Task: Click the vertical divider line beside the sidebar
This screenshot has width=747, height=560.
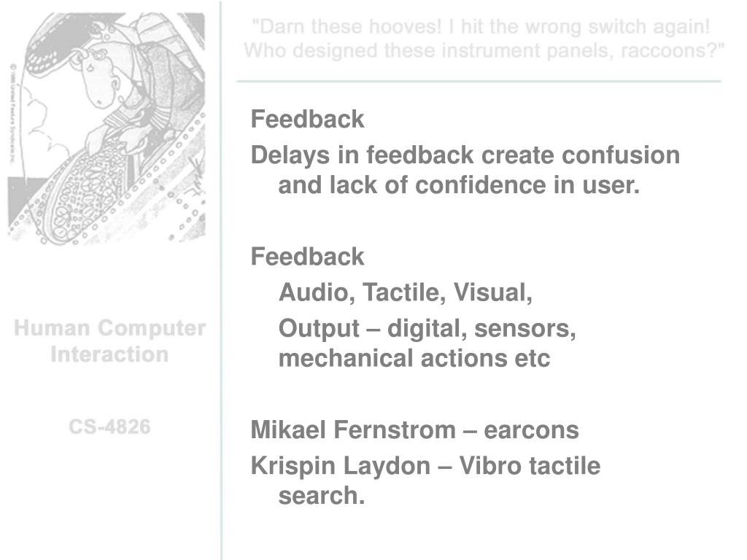Action: point(221,280)
